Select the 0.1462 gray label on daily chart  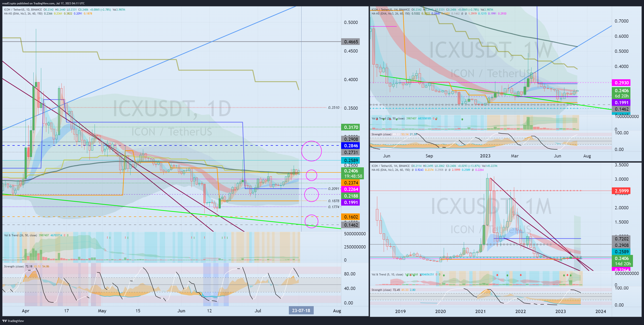click(x=351, y=225)
